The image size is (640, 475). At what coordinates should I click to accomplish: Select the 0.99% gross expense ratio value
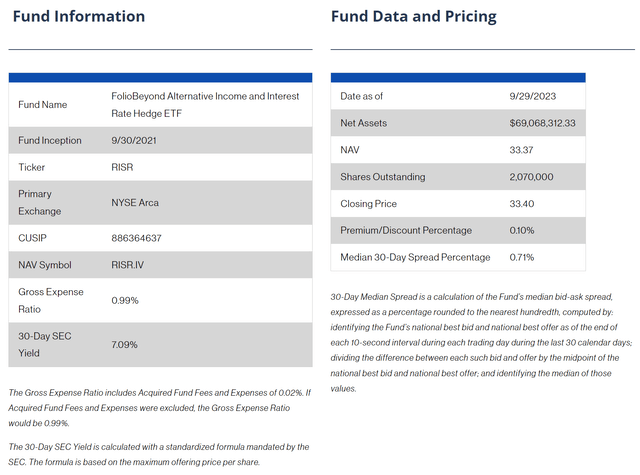125,299
